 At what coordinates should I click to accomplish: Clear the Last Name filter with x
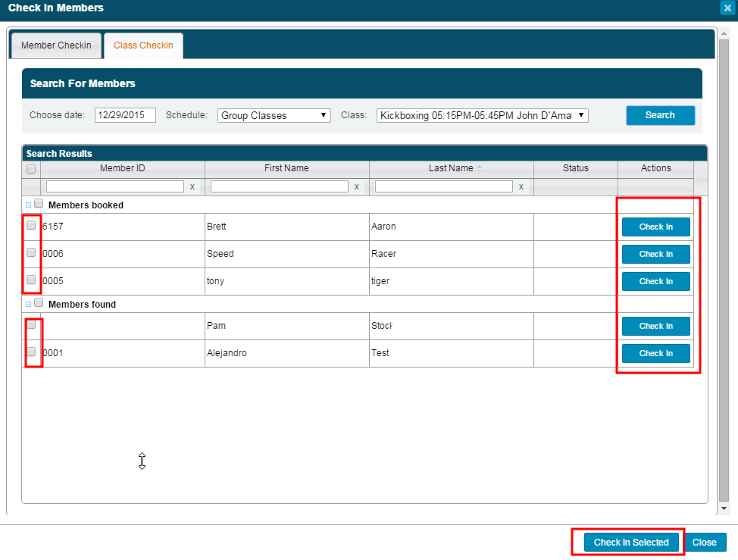click(521, 186)
